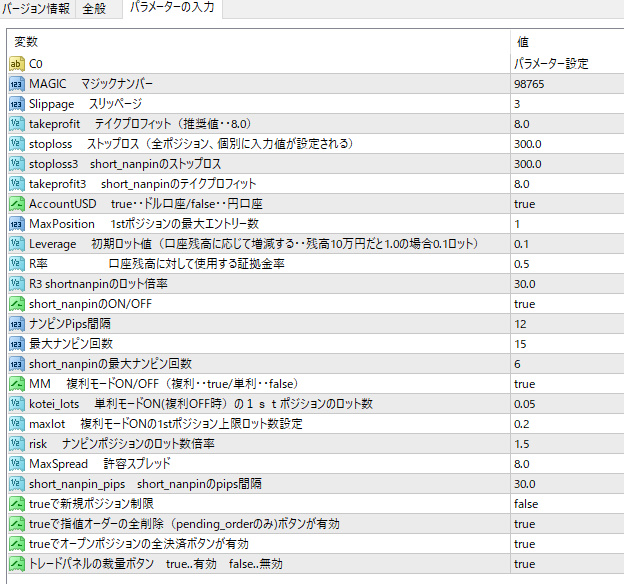
Task: Select the MaxSpread 許容スプレッド variable name
Action: tap(100, 464)
